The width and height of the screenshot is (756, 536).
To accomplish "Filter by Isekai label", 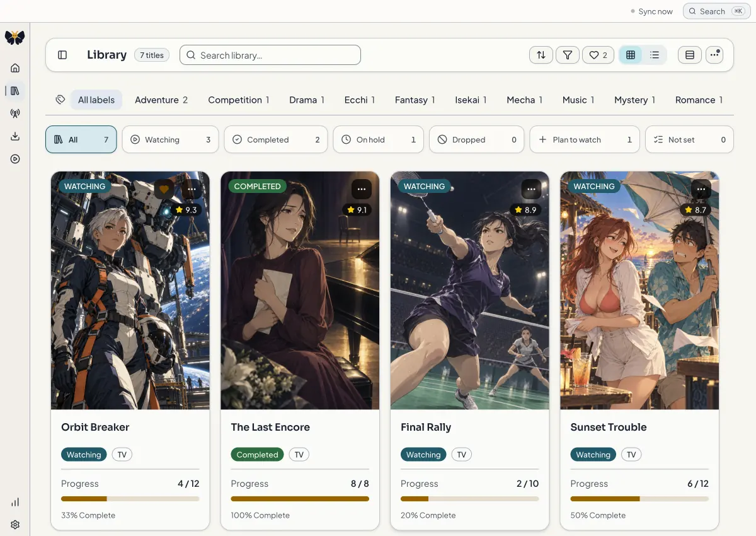I will pos(471,100).
